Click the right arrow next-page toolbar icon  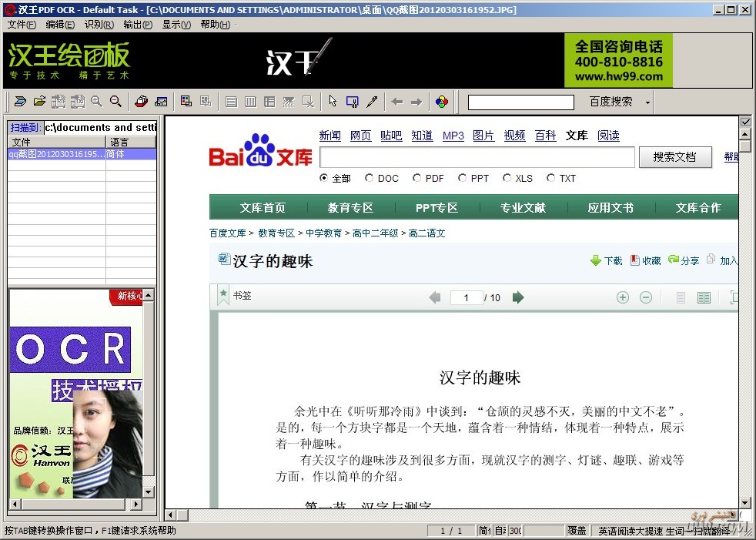click(x=416, y=102)
